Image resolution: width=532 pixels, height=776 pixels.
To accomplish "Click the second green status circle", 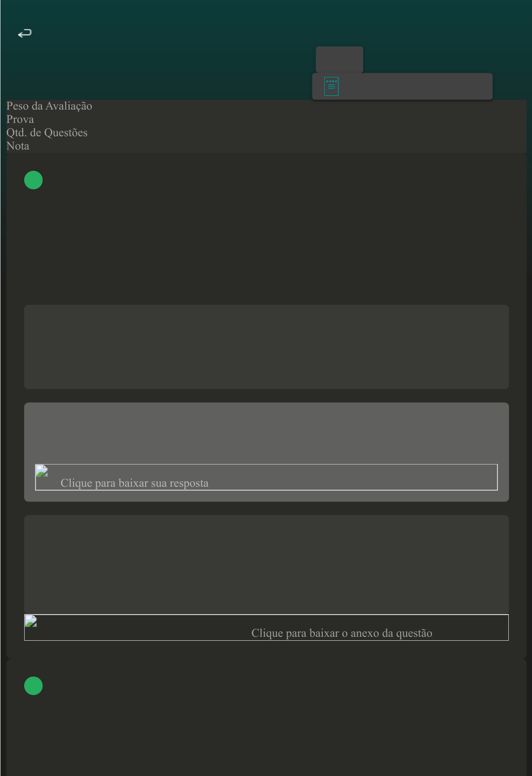I will tap(34, 686).
